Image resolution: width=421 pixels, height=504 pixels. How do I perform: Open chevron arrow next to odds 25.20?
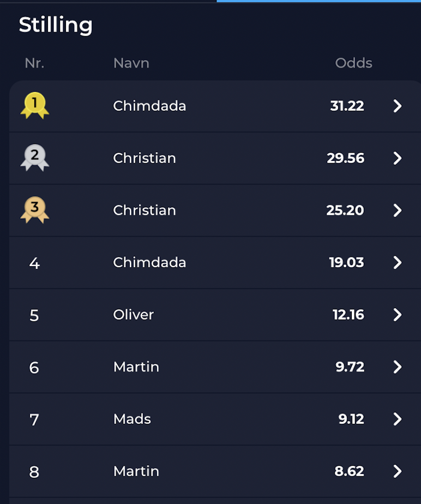click(398, 210)
